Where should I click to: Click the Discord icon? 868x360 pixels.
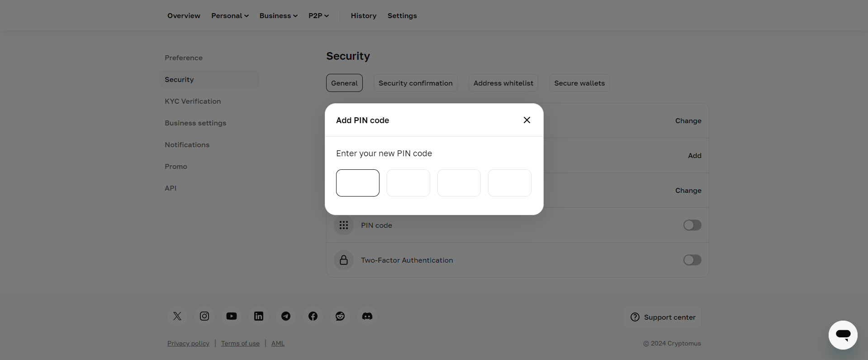point(367,316)
